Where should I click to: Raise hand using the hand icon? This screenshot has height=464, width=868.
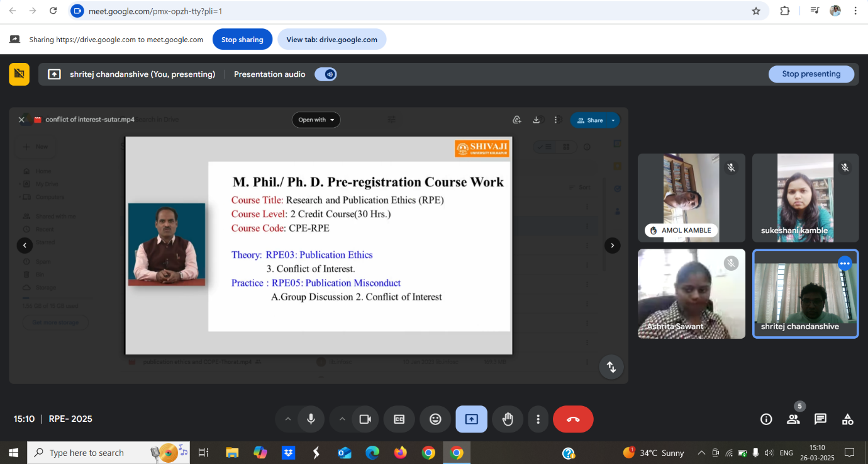pyautogui.click(x=508, y=419)
